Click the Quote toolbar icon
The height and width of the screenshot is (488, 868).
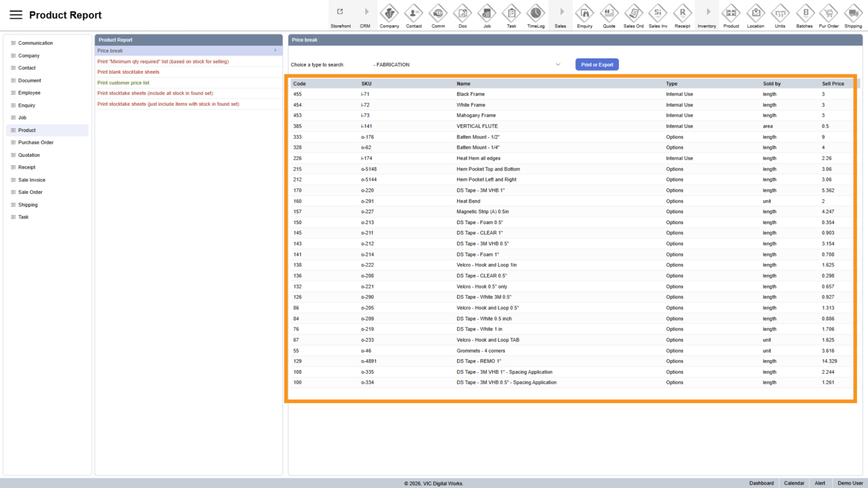click(609, 13)
